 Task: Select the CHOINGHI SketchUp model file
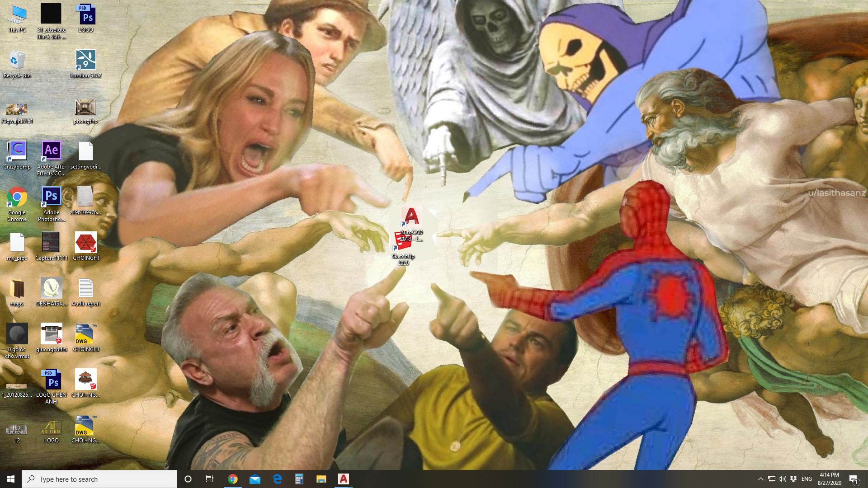click(x=86, y=247)
